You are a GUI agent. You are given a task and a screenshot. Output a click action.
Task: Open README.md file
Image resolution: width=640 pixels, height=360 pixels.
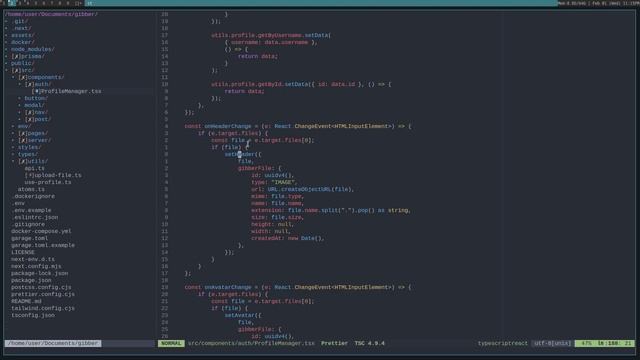click(26, 301)
